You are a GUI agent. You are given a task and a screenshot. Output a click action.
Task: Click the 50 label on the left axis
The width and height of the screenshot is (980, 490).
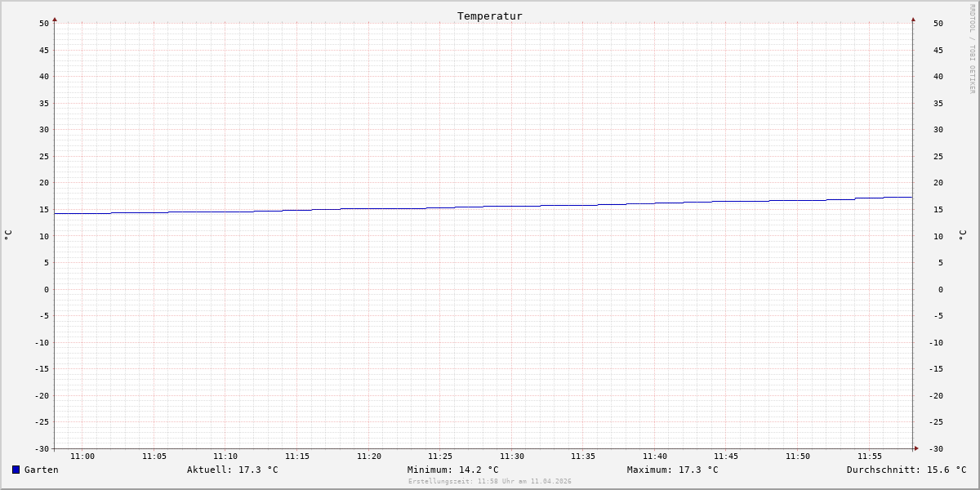pyautogui.click(x=44, y=24)
